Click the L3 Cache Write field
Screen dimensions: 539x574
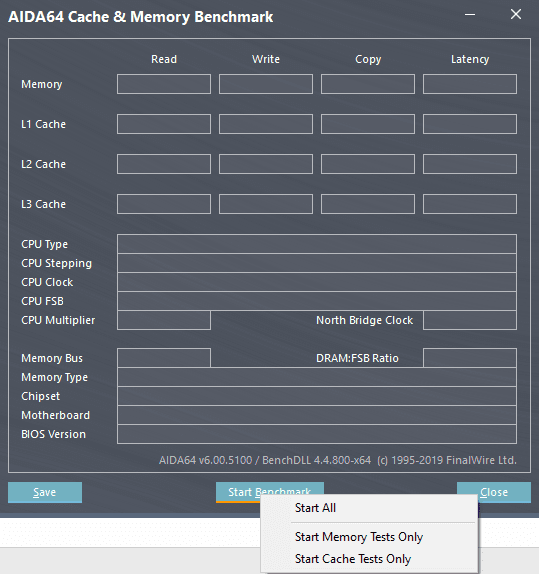click(x=266, y=204)
